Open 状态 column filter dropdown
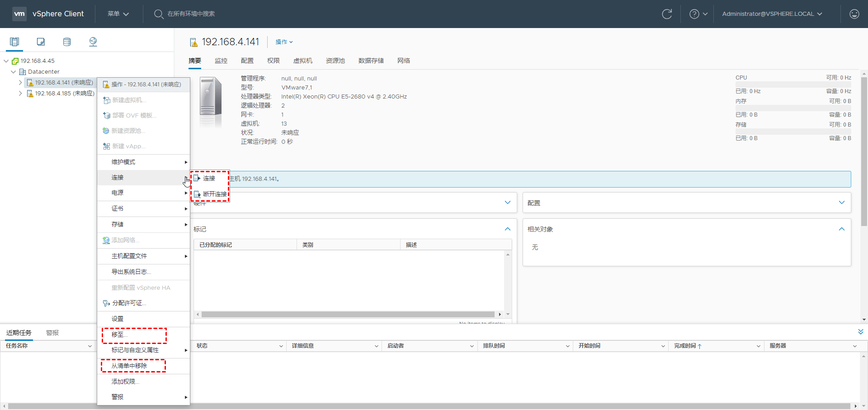This screenshot has width=868, height=410. [281, 346]
